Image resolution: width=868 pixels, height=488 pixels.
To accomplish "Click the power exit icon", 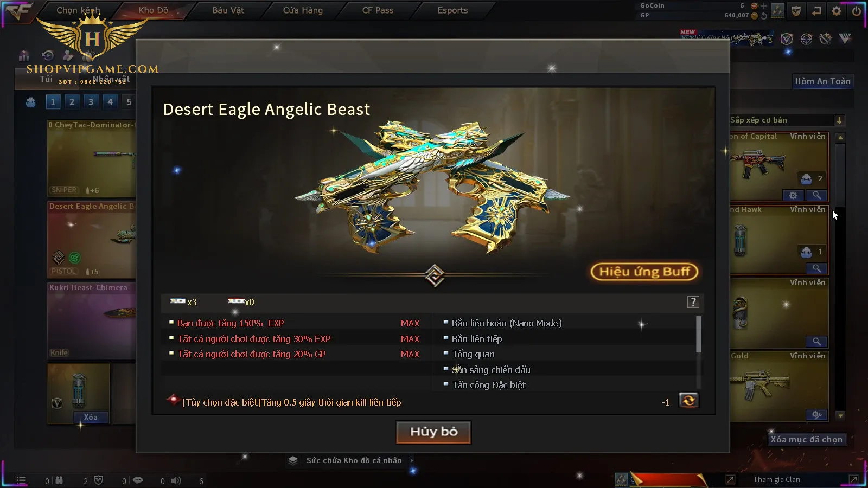I will click(857, 11).
